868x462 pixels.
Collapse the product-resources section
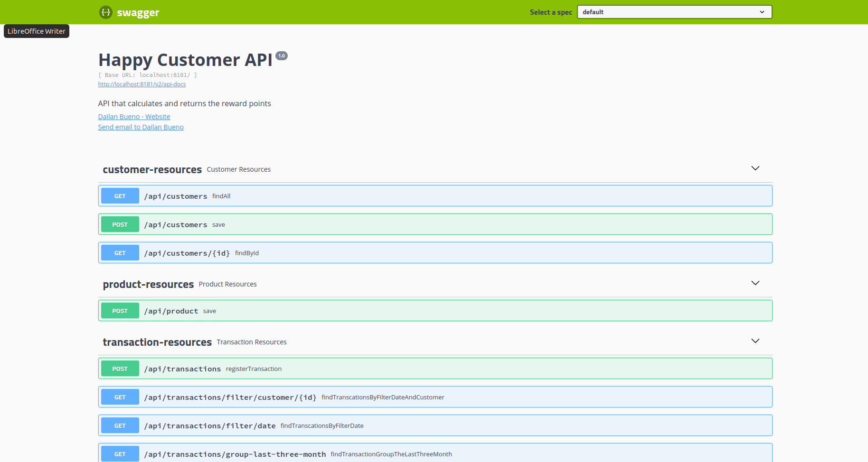(755, 283)
